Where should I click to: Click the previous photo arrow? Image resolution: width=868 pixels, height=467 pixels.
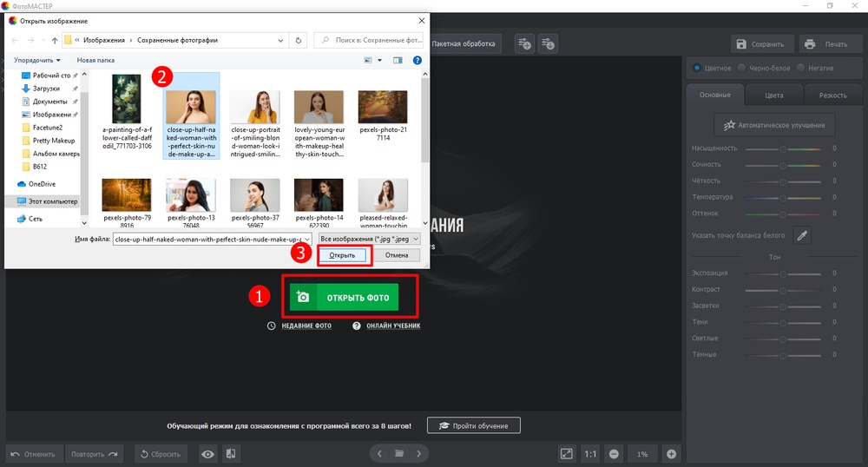[x=379, y=454]
